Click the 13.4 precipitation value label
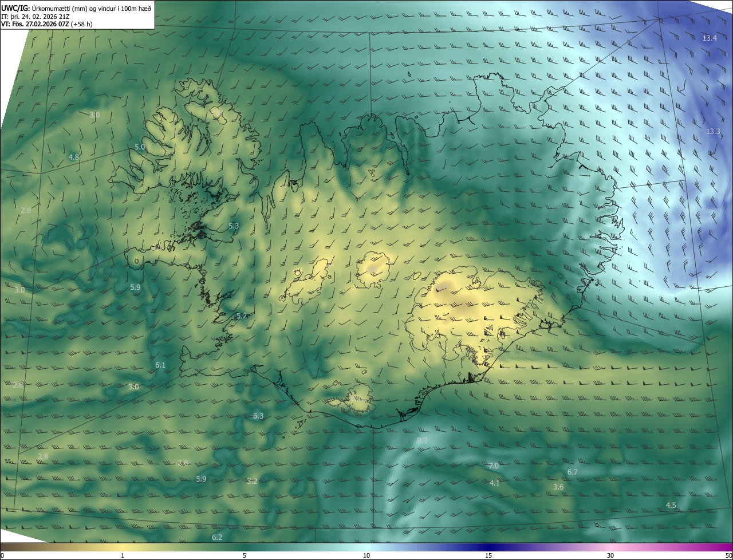 coord(710,38)
